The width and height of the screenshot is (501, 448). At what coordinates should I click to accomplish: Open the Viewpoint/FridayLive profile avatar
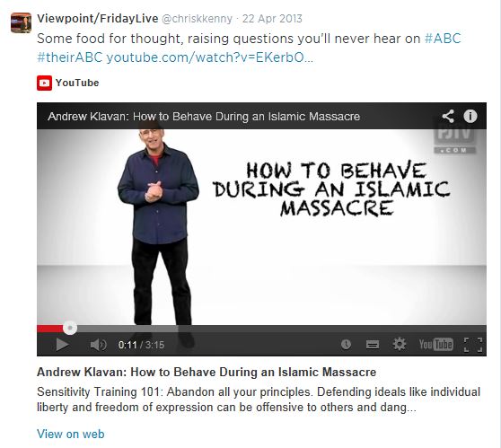(x=21, y=22)
